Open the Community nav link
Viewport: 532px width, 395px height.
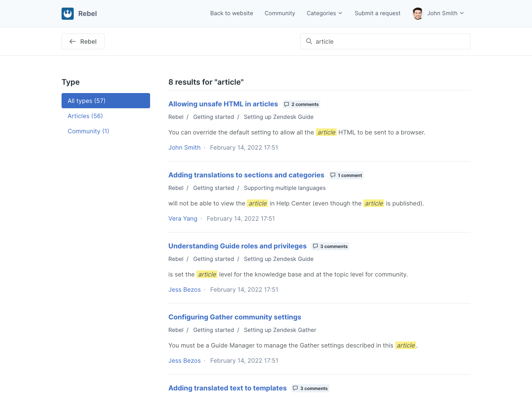click(x=280, y=13)
